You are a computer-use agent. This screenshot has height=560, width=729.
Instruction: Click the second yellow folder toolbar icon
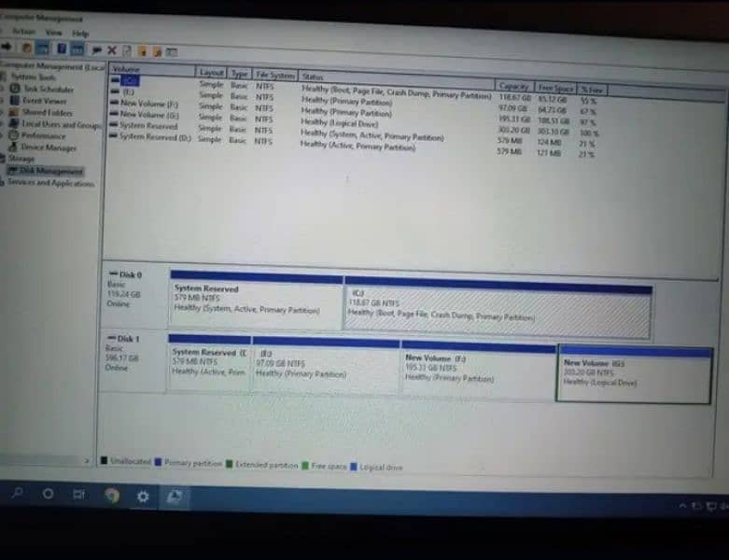click(x=157, y=51)
